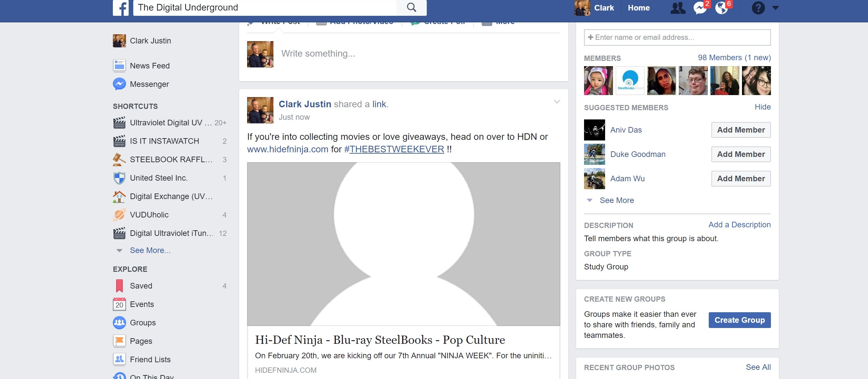Add Member Adam Wu
This screenshot has height=379, width=868.
pyautogui.click(x=741, y=179)
